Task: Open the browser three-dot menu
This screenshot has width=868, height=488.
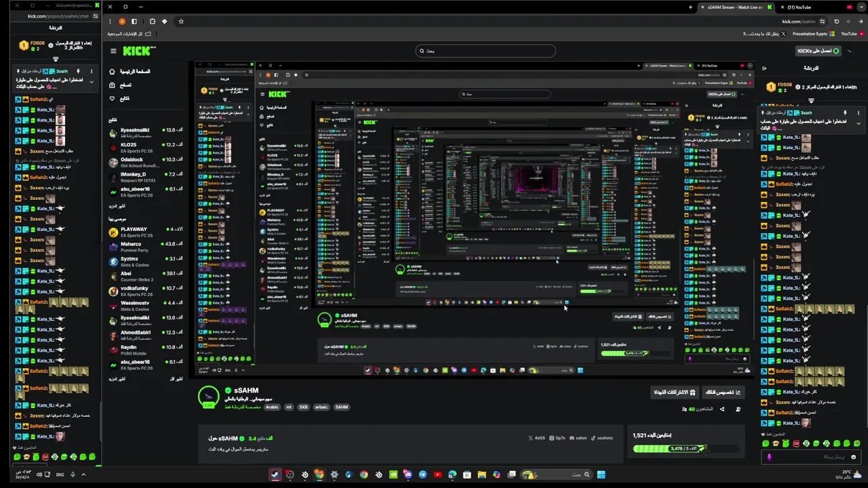Action: (x=110, y=21)
